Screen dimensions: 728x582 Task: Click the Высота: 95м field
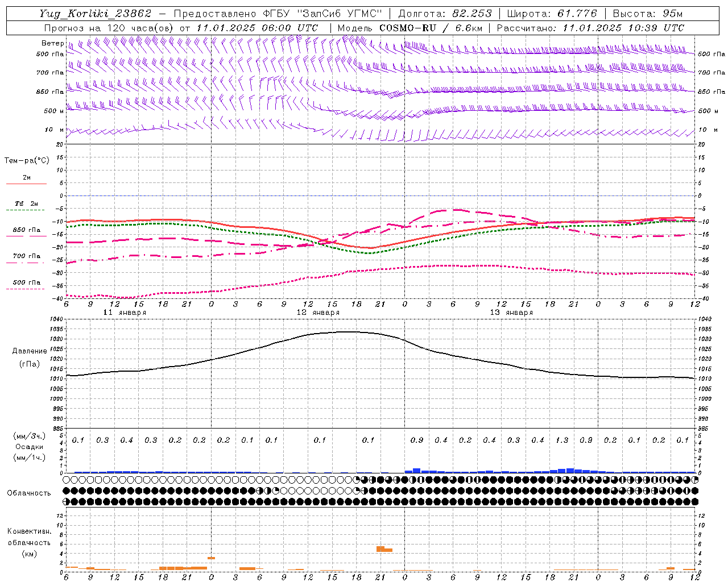pyautogui.click(x=648, y=14)
